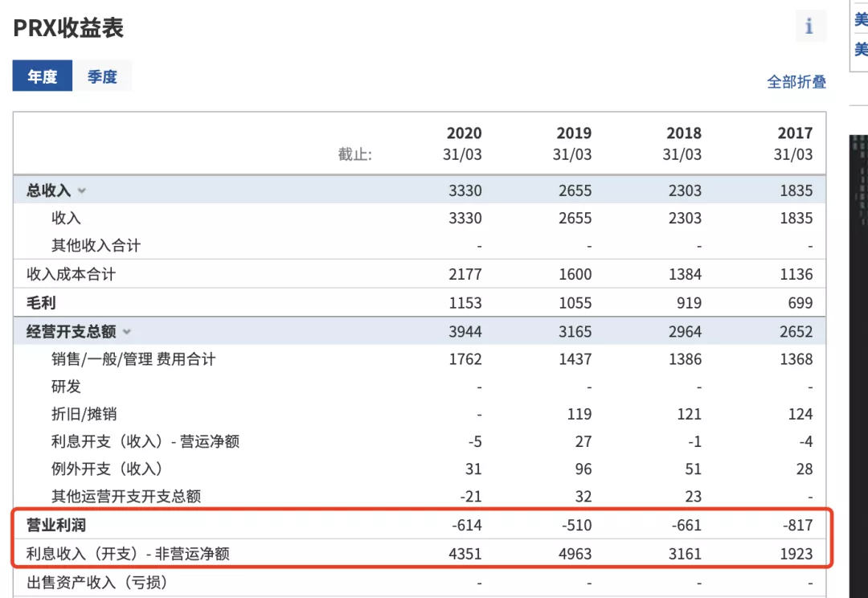
Task: Click the 2017 经营开支总额 value 2652
Action: point(796,332)
